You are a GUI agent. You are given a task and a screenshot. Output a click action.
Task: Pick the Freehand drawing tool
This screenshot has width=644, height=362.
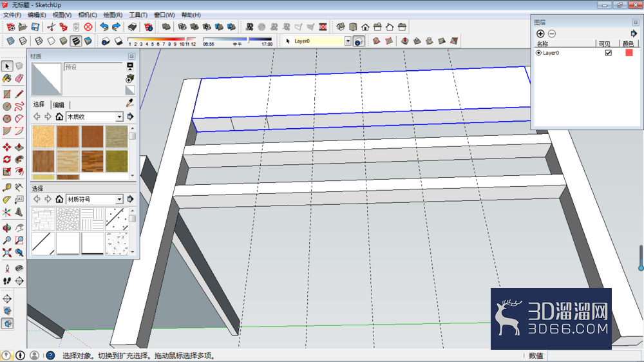click(x=19, y=106)
